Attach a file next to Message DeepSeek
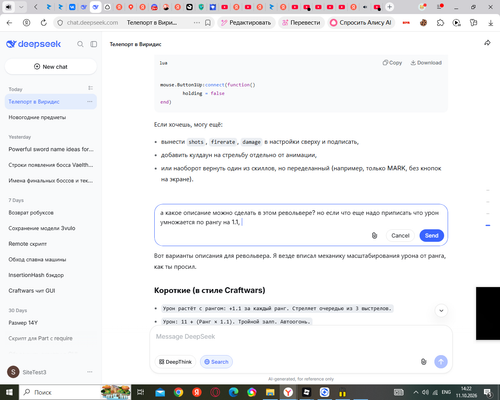Viewport: 500px width, 400px height. [x=423, y=362]
